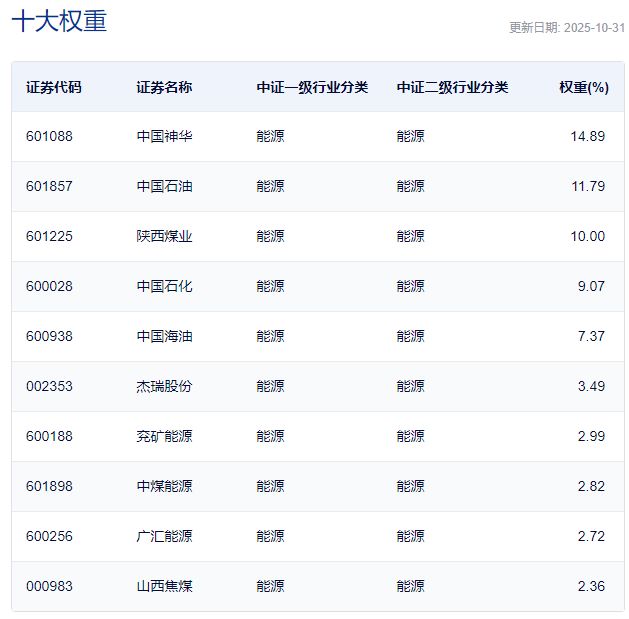
Task: Click the 杰瑞股份 security name
Action: pyautogui.click(x=165, y=386)
